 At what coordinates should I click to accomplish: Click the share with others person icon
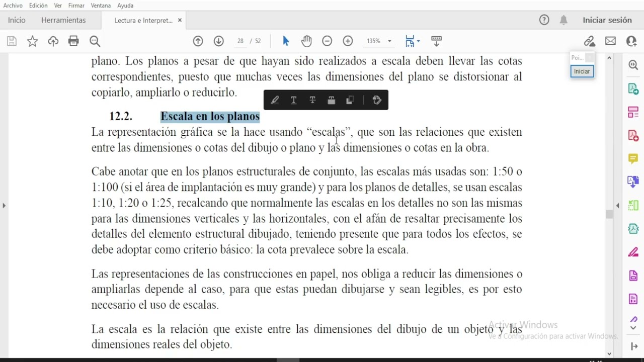pyautogui.click(x=631, y=41)
